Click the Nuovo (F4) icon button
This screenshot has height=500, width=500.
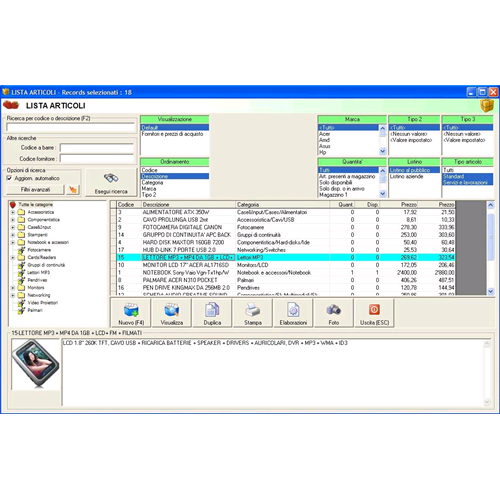point(131,313)
